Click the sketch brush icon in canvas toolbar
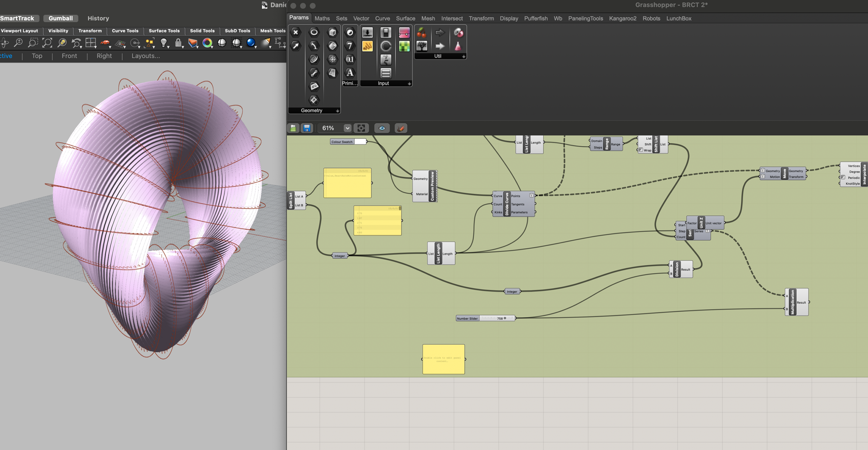 tap(401, 128)
